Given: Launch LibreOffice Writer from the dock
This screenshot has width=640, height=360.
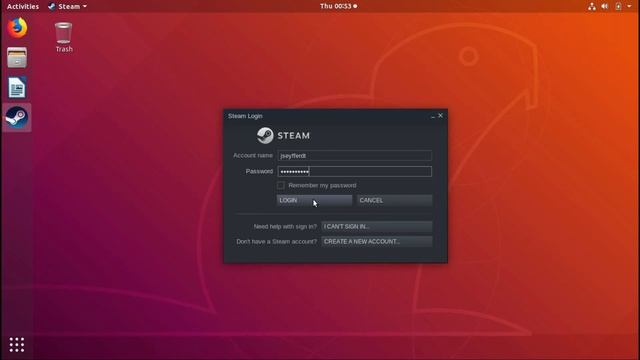Looking at the screenshot, I should pyautogui.click(x=17, y=87).
